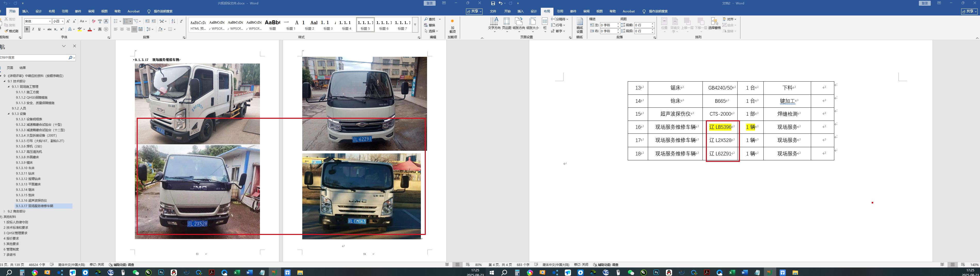Click the increase font size icon
The width and height of the screenshot is (980, 276).
[x=68, y=21]
